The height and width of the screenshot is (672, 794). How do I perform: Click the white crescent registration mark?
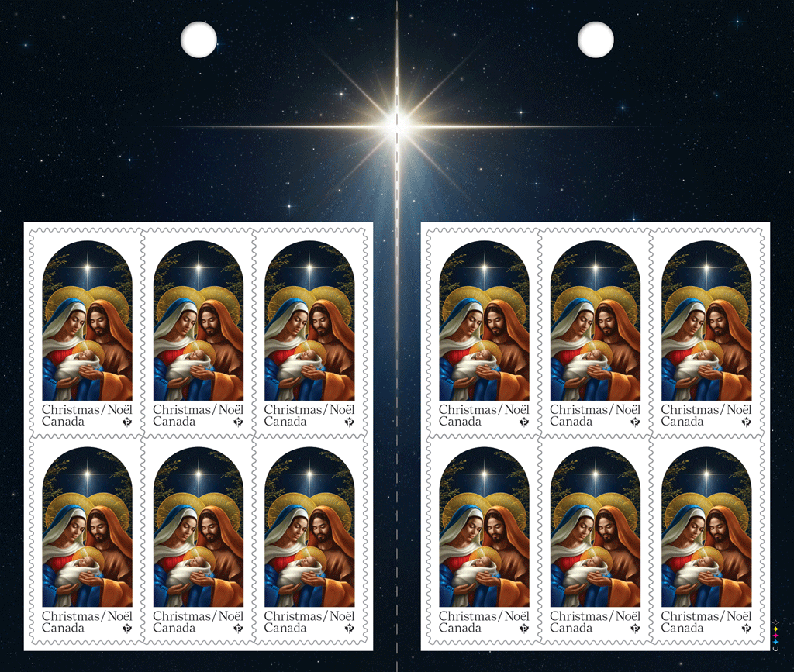click(x=775, y=649)
